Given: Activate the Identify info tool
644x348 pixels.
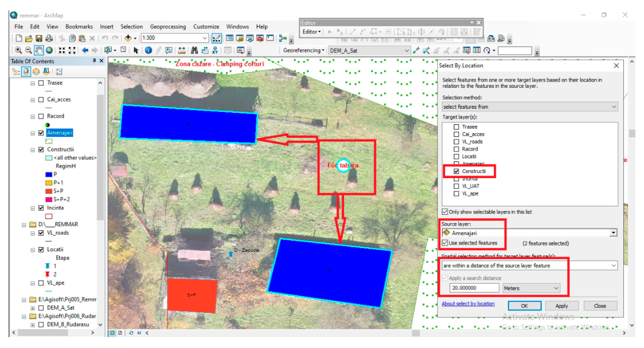Looking at the screenshot, I should (148, 51).
